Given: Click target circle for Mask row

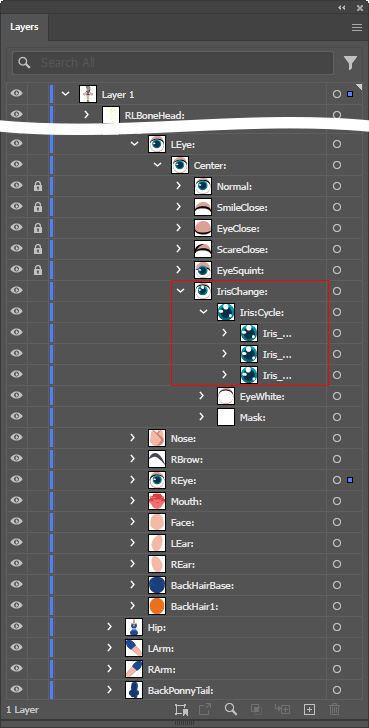Looking at the screenshot, I should pyautogui.click(x=337, y=417).
